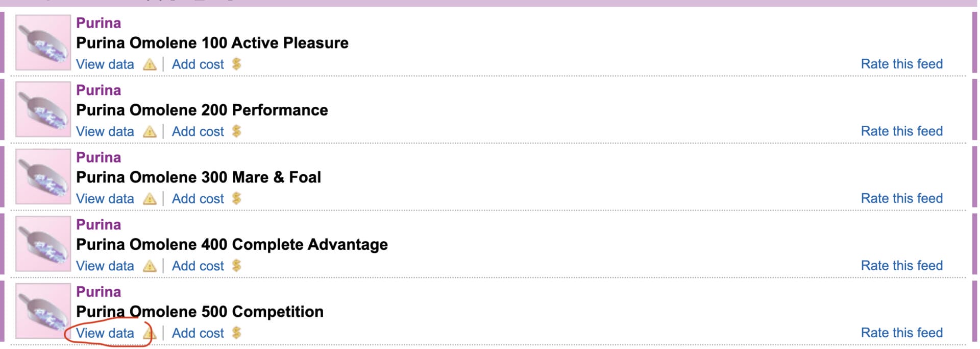The image size is (980, 349).
Task: Rate this feed for Omolene 500 Competition
Action: [x=901, y=333]
